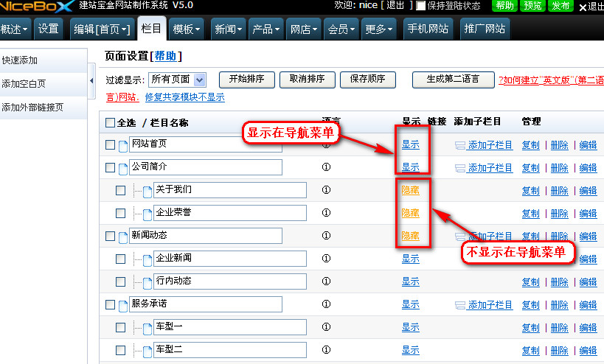Click the page icon beside 网站首页
The image size is (604, 364).
(123, 145)
